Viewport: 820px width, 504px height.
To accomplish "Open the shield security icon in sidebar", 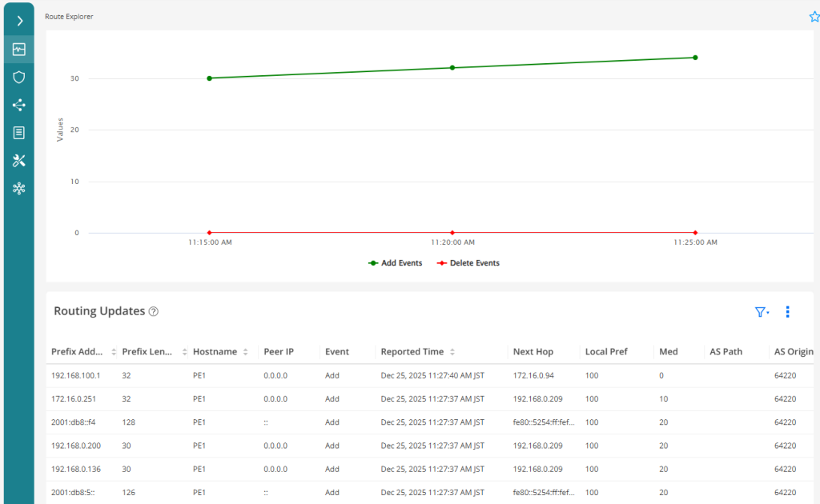I will (x=19, y=78).
